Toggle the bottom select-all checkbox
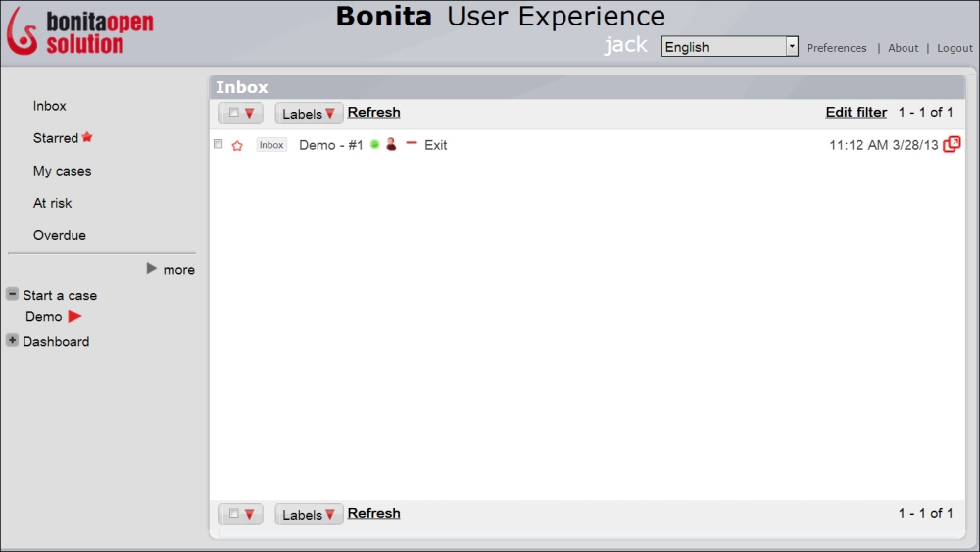Viewport: 980px width, 552px height. pyautogui.click(x=234, y=513)
